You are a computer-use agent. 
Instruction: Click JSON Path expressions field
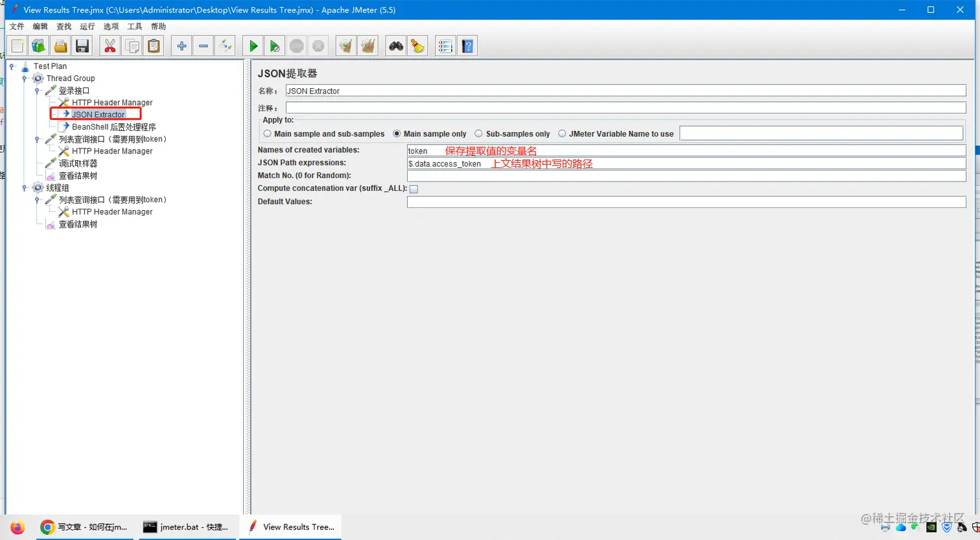[686, 163]
